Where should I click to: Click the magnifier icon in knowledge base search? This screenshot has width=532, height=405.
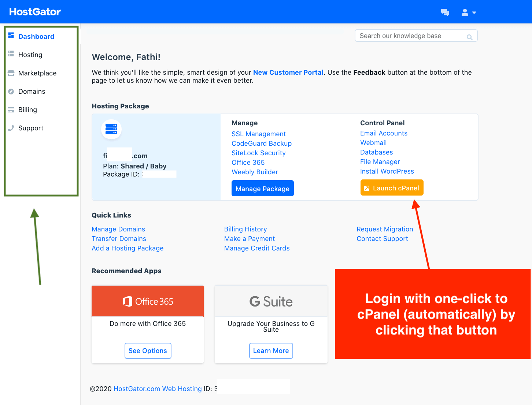pyautogui.click(x=469, y=37)
